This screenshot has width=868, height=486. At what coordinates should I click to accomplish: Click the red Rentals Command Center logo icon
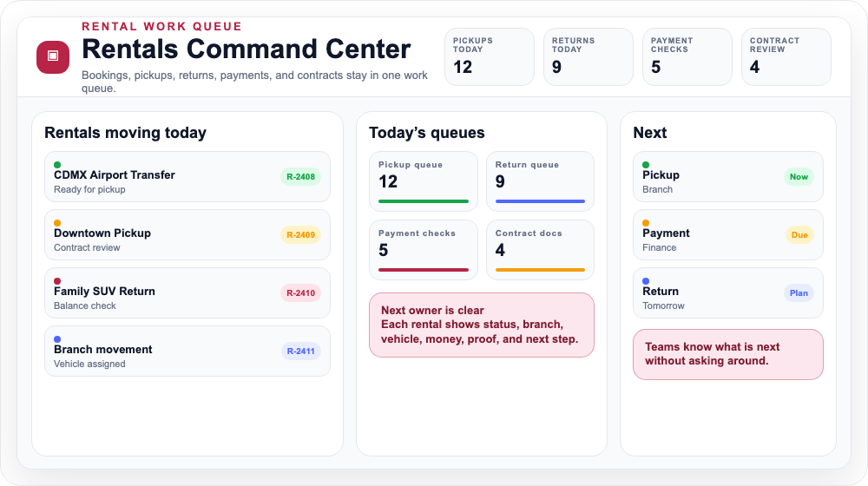coord(53,56)
